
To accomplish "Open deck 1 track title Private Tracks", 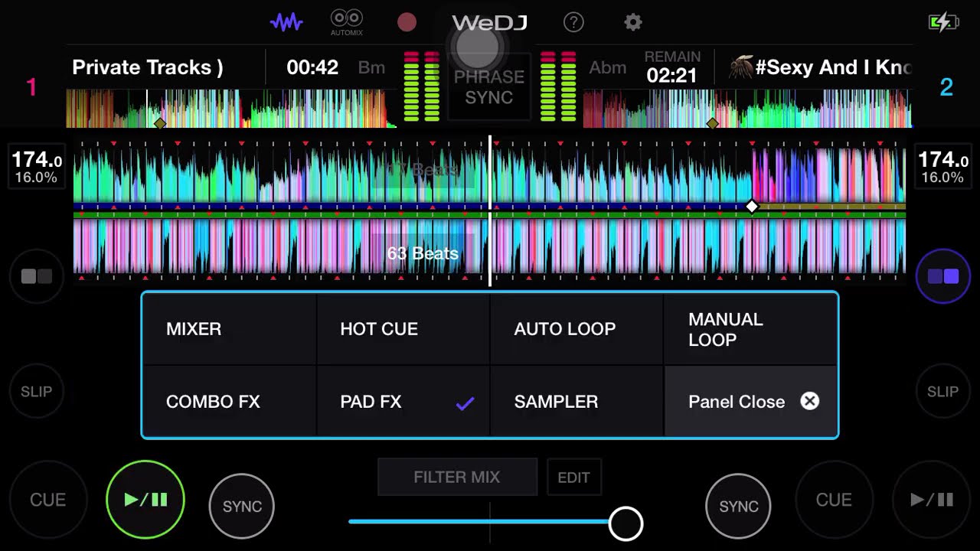I will (x=148, y=67).
